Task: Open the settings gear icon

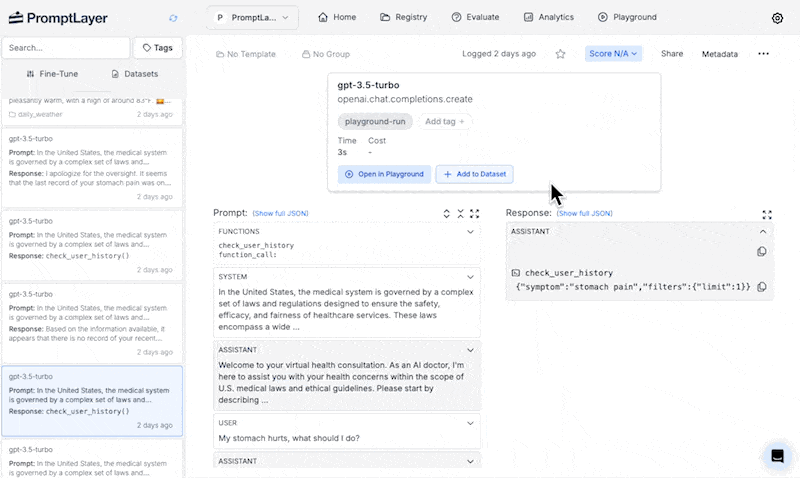Action: [x=777, y=18]
